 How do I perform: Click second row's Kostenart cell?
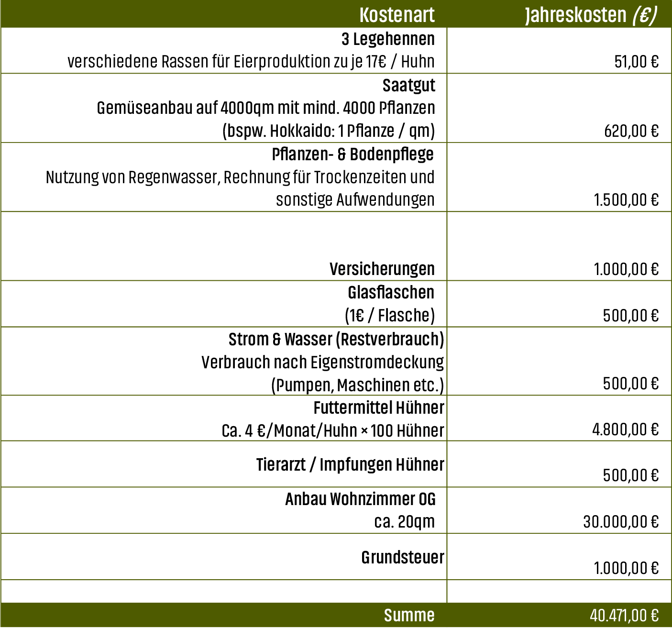click(x=224, y=108)
